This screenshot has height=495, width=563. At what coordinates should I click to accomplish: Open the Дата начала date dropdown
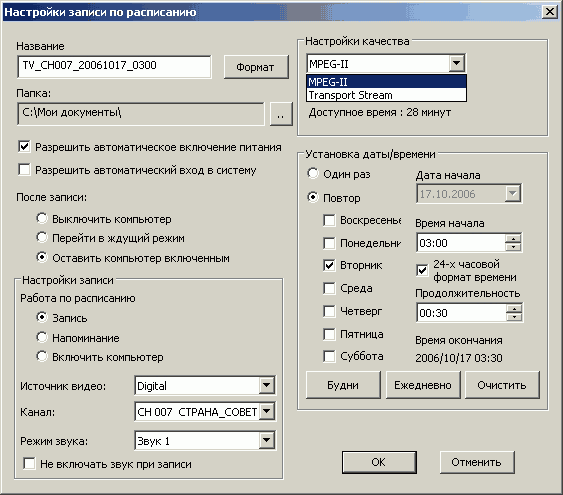(x=512, y=193)
